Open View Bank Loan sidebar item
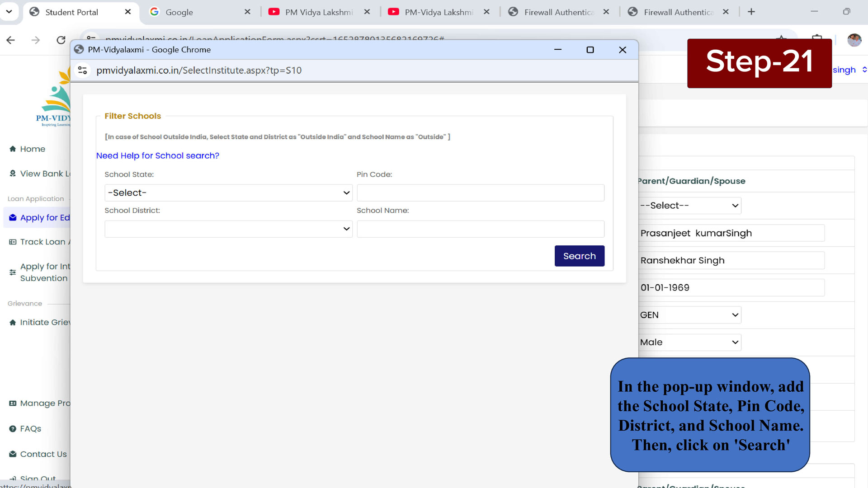 [x=45, y=174]
